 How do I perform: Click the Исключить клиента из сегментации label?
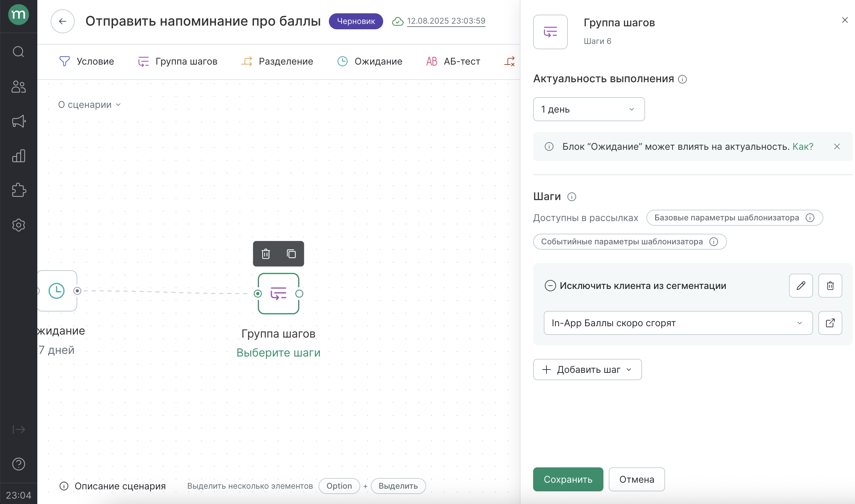click(643, 286)
